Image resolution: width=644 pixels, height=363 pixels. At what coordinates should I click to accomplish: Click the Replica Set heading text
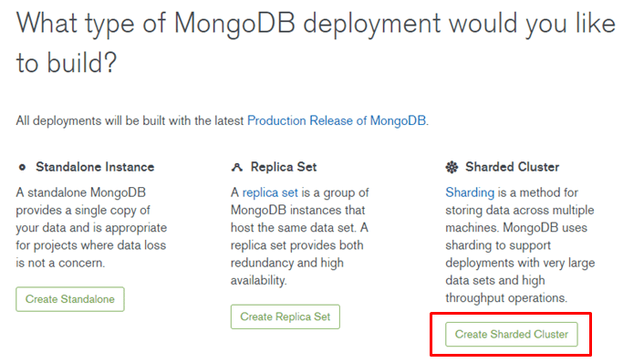coord(284,167)
